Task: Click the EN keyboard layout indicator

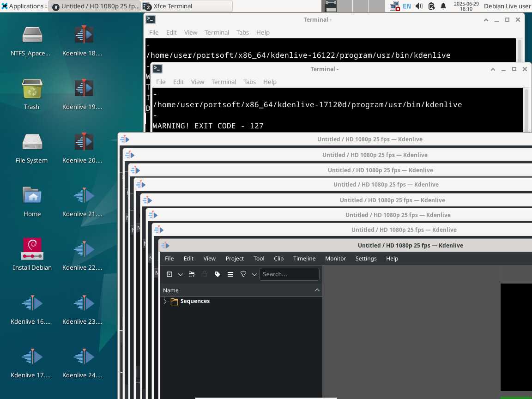Action: (x=406, y=6)
